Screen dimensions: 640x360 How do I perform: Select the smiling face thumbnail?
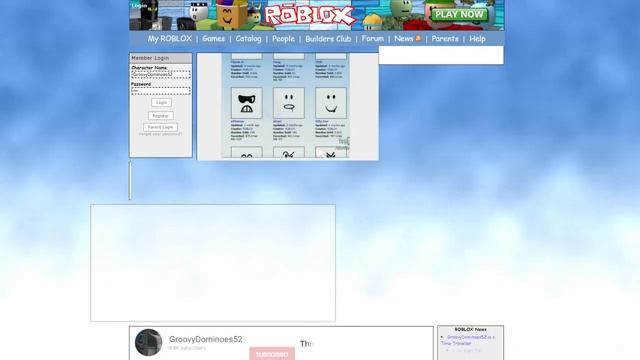click(331, 103)
